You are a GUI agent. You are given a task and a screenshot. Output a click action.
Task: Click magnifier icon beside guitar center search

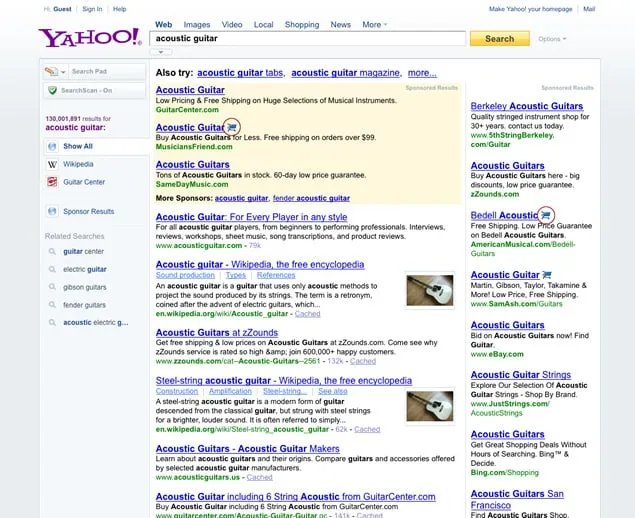tap(52, 252)
